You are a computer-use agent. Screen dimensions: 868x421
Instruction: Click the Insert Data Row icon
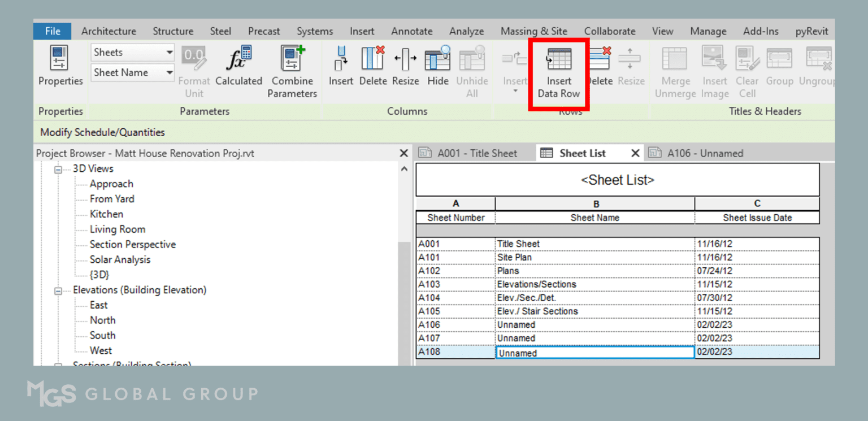click(558, 60)
